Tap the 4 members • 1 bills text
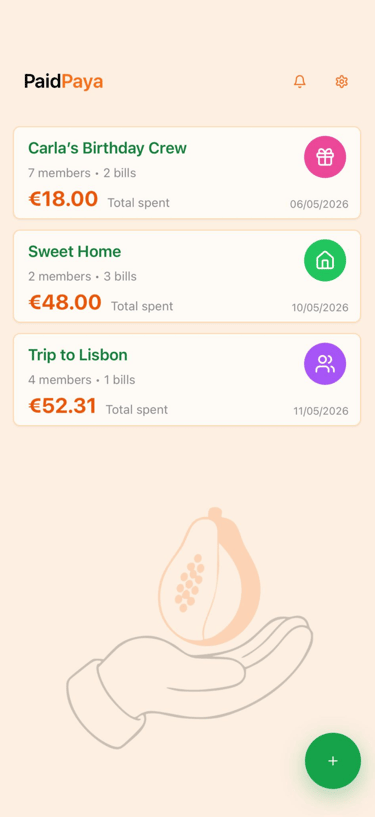This screenshot has width=375, height=817. 82,380
